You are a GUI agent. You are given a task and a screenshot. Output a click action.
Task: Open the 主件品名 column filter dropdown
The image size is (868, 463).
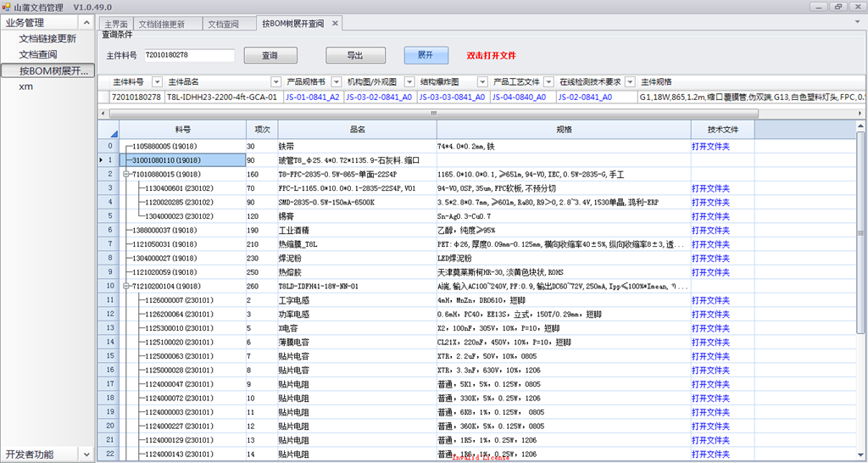[x=275, y=82]
